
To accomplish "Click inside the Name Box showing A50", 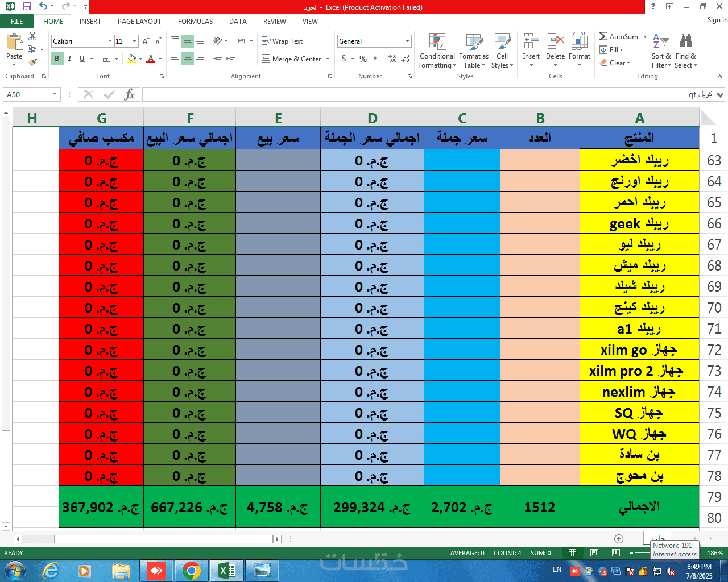I will coord(28,94).
